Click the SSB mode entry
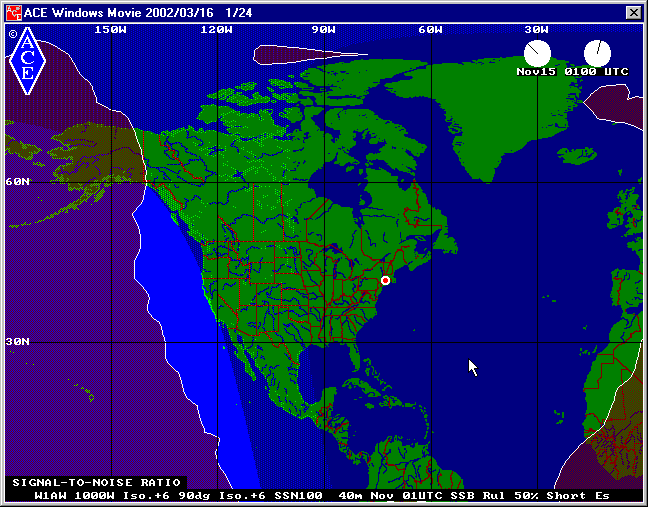The image size is (648, 507). click(x=462, y=495)
